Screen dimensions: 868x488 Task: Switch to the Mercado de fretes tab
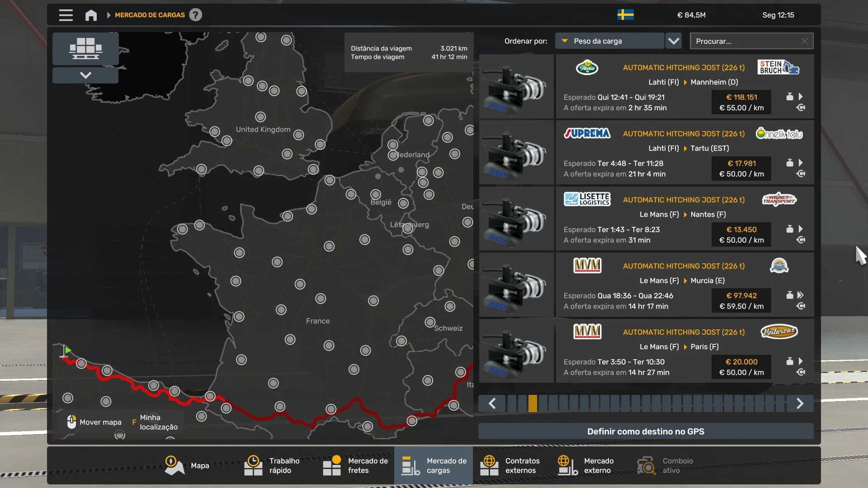point(355,465)
